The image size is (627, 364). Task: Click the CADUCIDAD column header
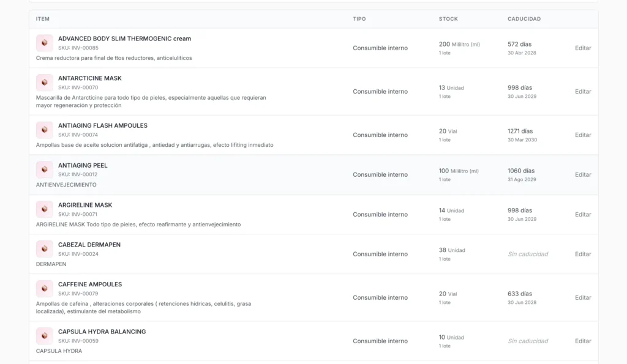pos(524,19)
